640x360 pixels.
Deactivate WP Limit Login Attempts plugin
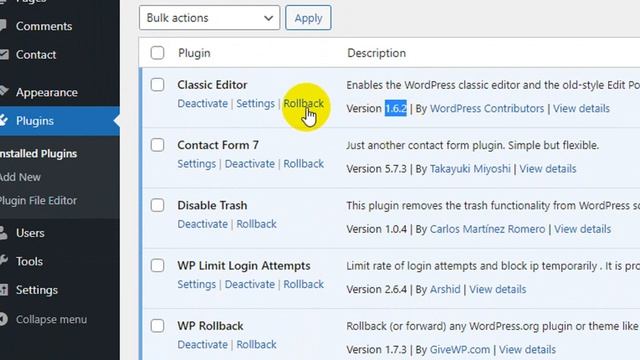(x=250, y=284)
